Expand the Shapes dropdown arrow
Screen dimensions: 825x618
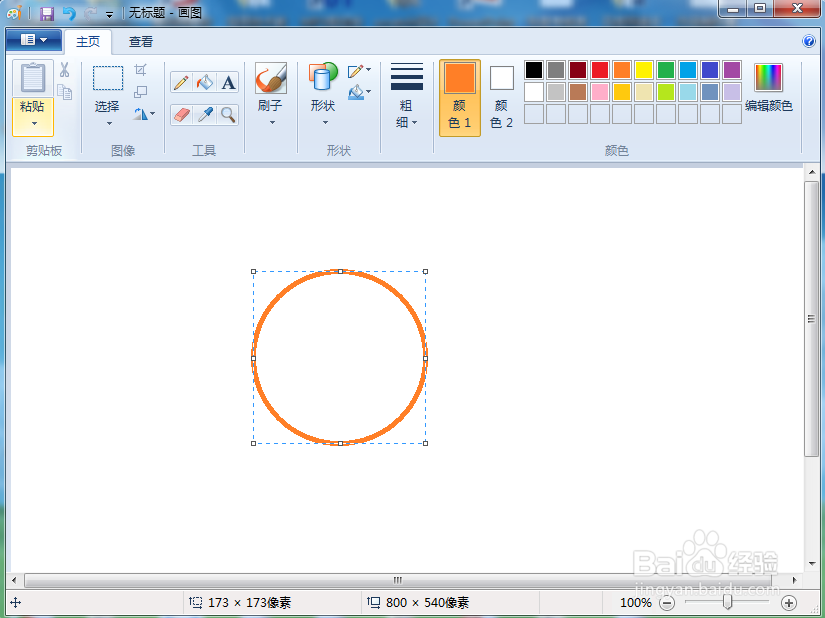[325, 123]
